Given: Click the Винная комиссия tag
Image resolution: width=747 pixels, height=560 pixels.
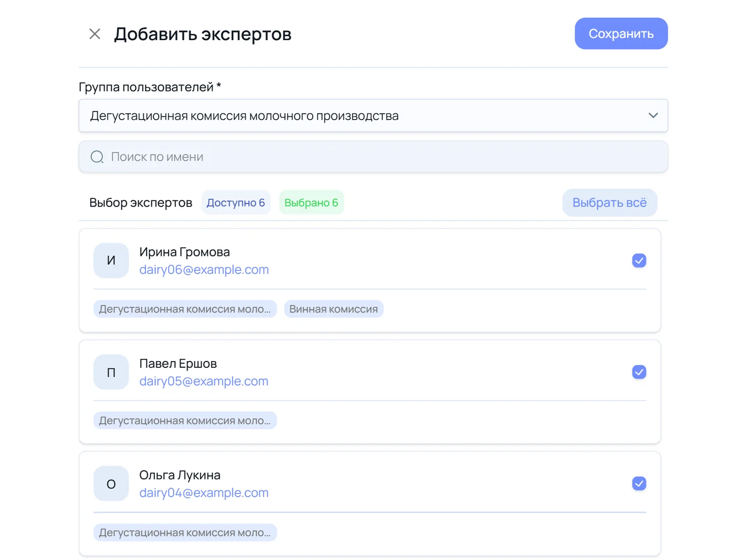Looking at the screenshot, I should click(333, 309).
